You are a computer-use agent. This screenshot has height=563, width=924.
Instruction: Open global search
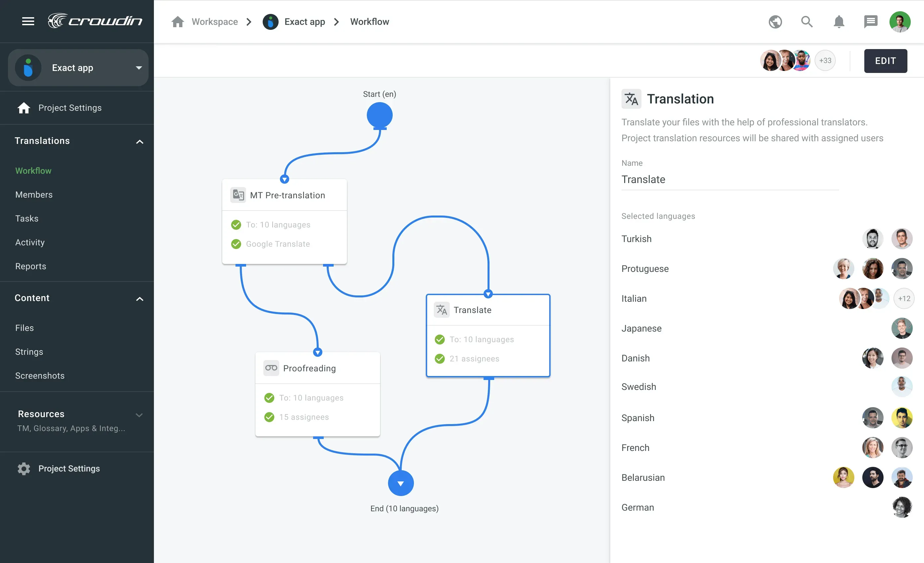coord(807,22)
